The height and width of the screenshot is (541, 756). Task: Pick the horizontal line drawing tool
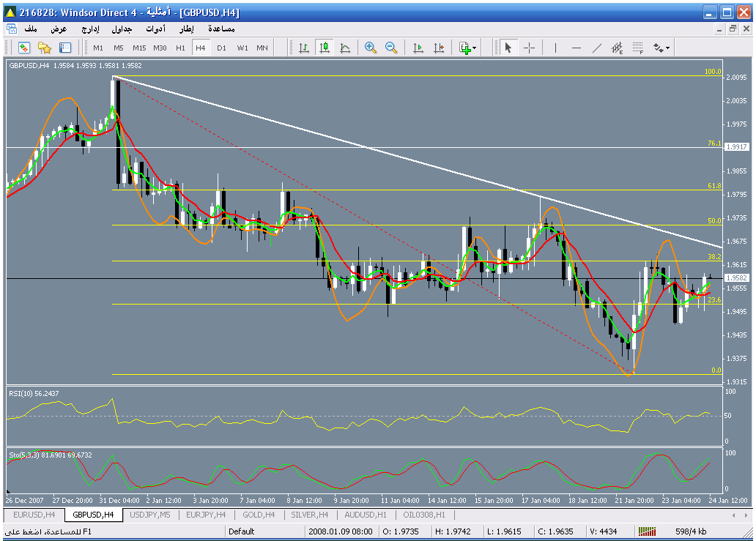577,48
